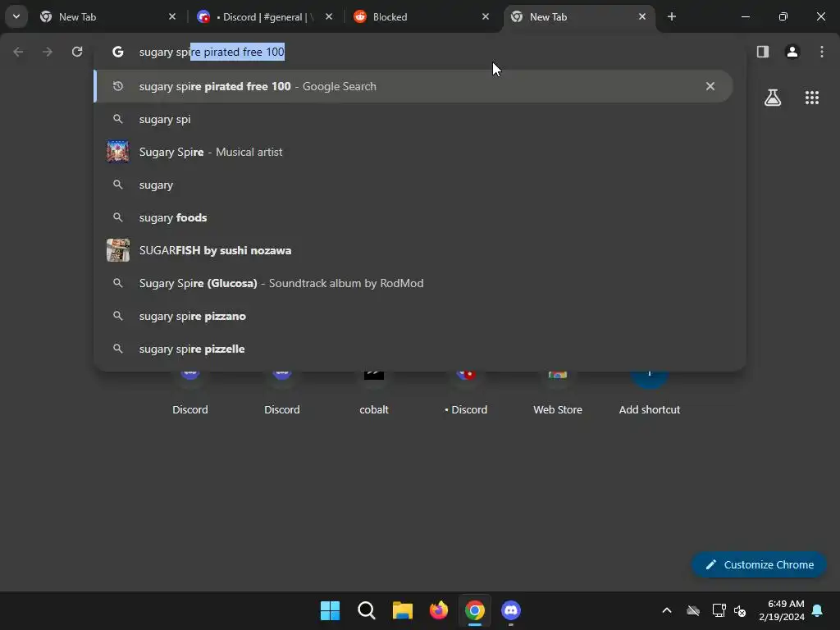Click the OneDrive cloud tray icon
The height and width of the screenshot is (630, 840).
coord(693,610)
